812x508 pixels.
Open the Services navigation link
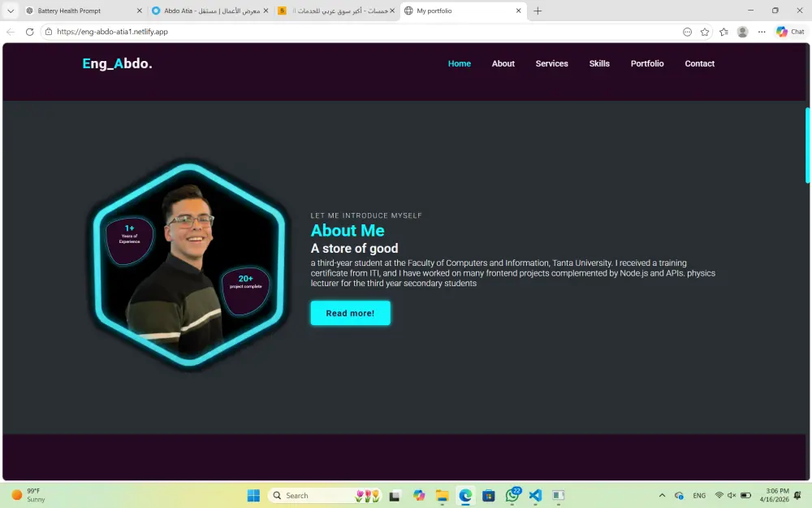click(551, 63)
